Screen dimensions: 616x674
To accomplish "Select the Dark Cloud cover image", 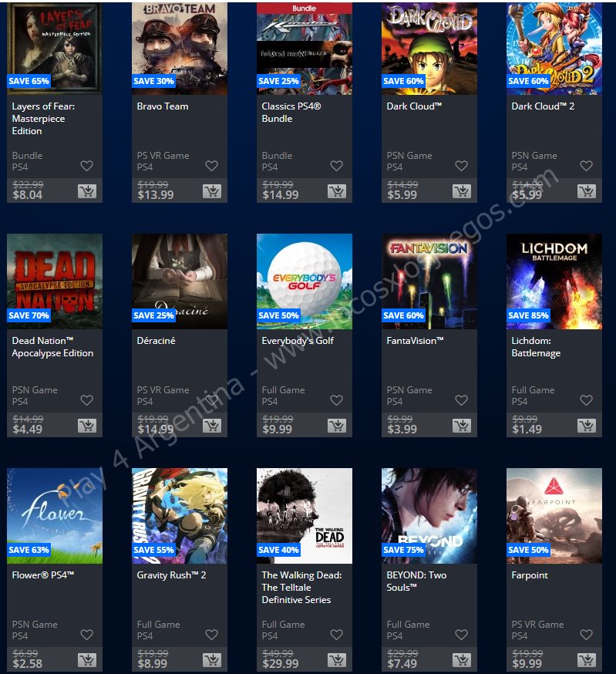I will (x=429, y=49).
